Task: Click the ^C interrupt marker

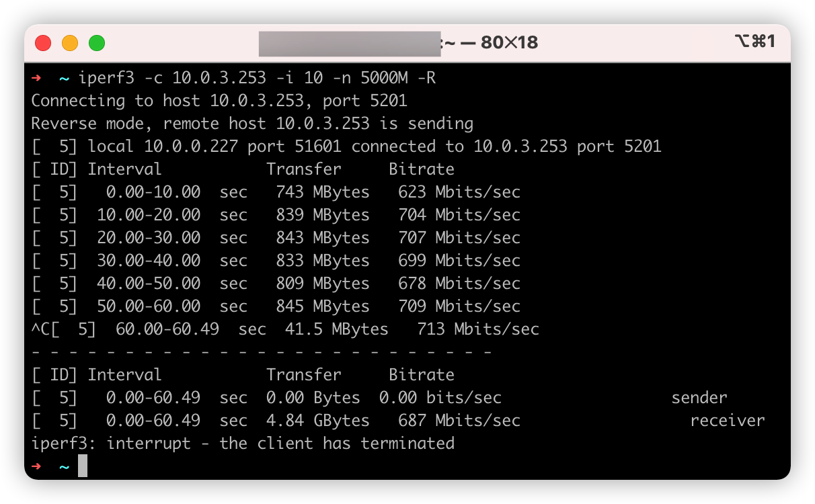Action: click(x=40, y=329)
